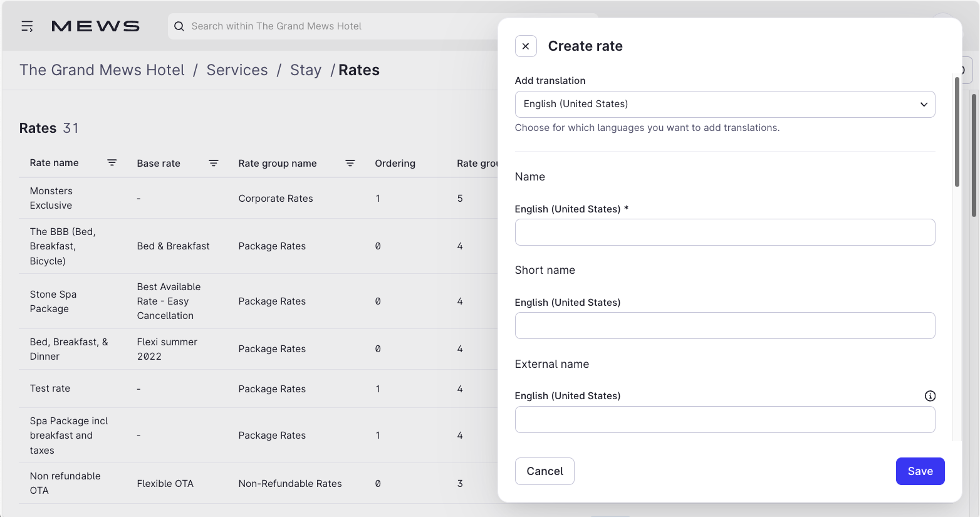Open the filter for the Rate group name column
The height and width of the screenshot is (517, 980).
pyautogui.click(x=350, y=163)
